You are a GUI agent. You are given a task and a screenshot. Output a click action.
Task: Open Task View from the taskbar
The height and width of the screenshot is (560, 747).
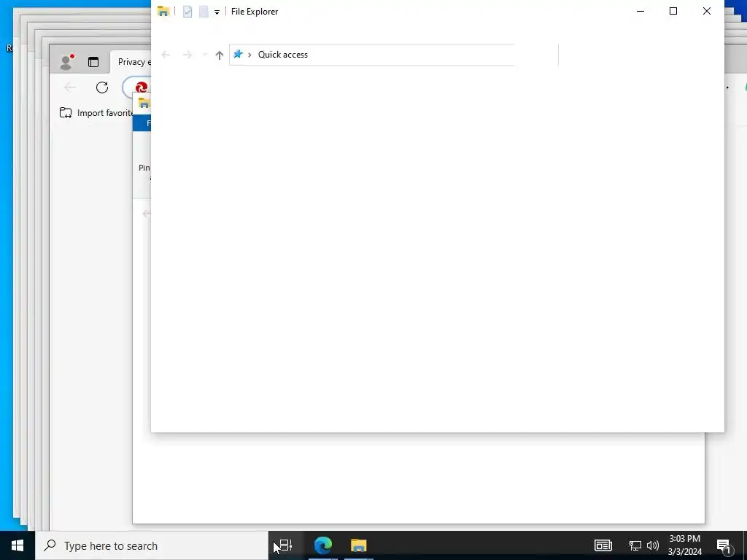[x=285, y=545]
